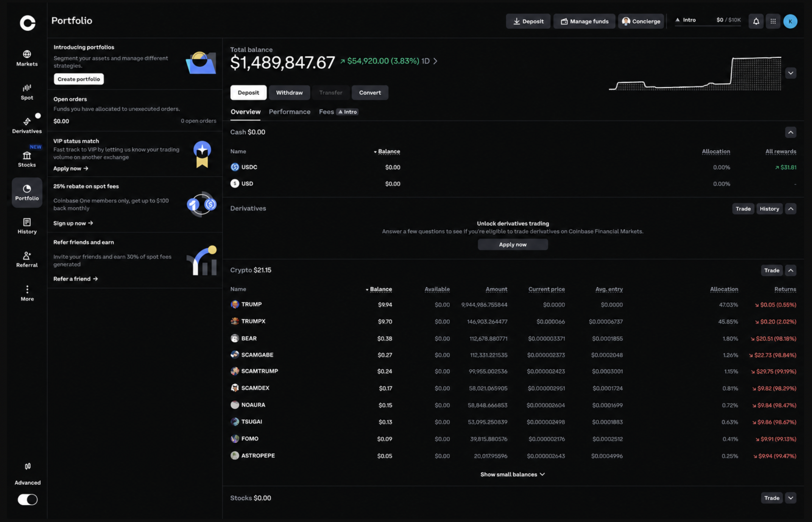Open Manage funds
This screenshot has height=522, width=812.
click(584, 21)
